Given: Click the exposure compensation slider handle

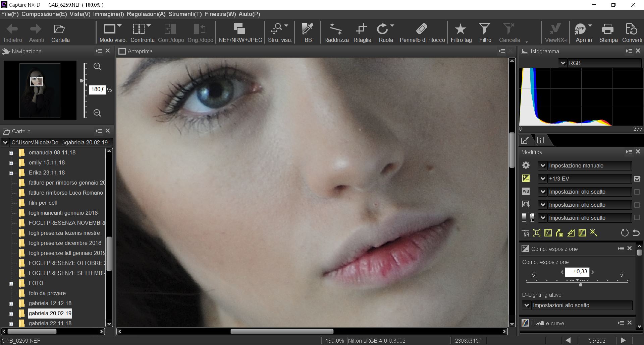Looking at the screenshot, I should click(x=580, y=284).
